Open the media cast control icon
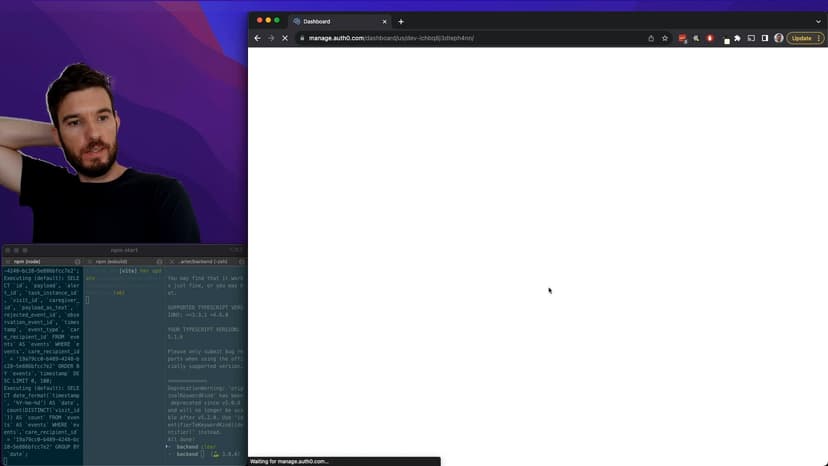Viewport: 828px width, 466px height. (751, 38)
